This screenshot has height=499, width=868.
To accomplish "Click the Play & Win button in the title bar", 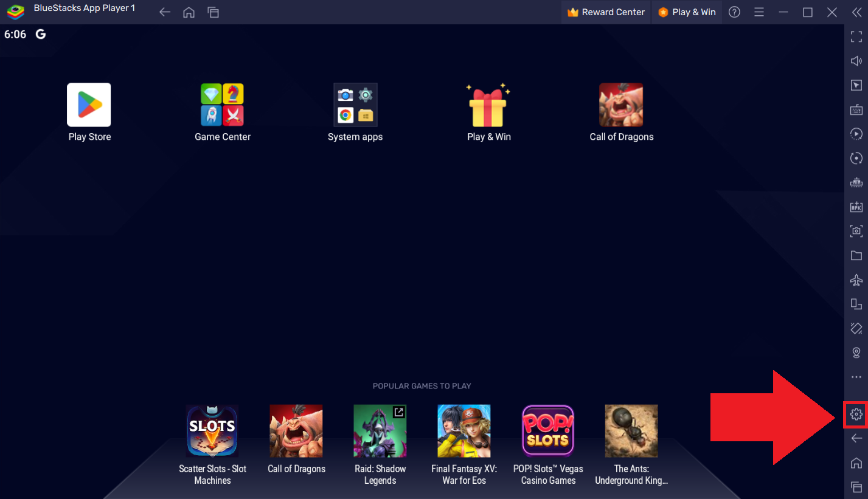I will (x=687, y=12).
